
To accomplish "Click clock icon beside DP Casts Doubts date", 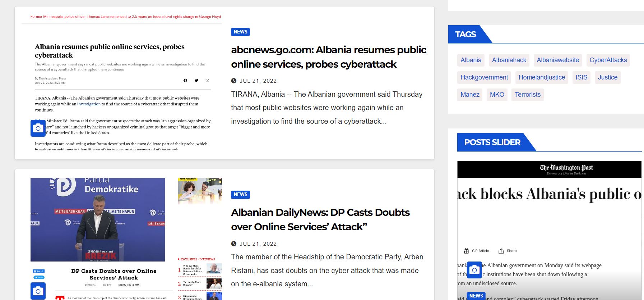I will click(x=234, y=244).
